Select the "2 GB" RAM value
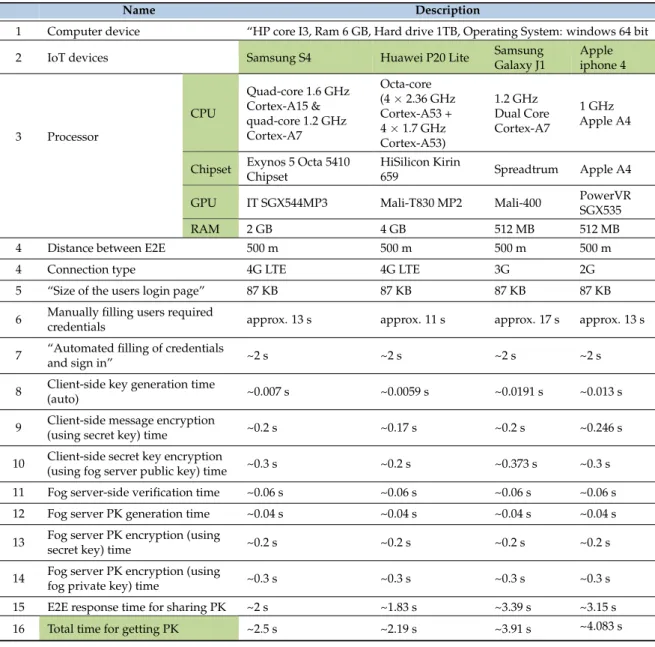This screenshot has height=647, width=655. (259, 229)
